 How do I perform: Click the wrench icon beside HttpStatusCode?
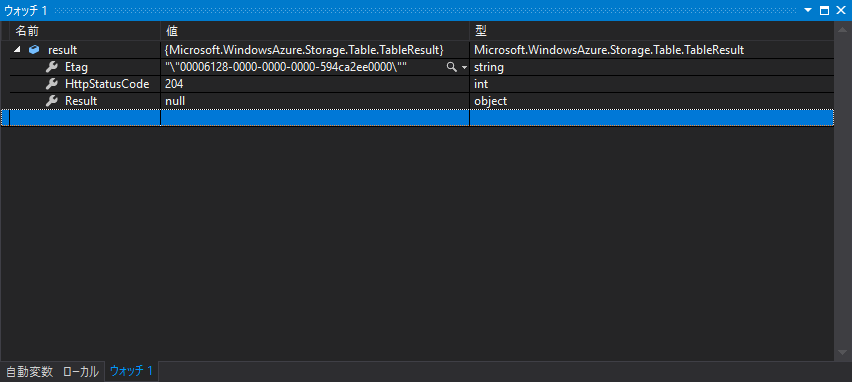point(52,84)
